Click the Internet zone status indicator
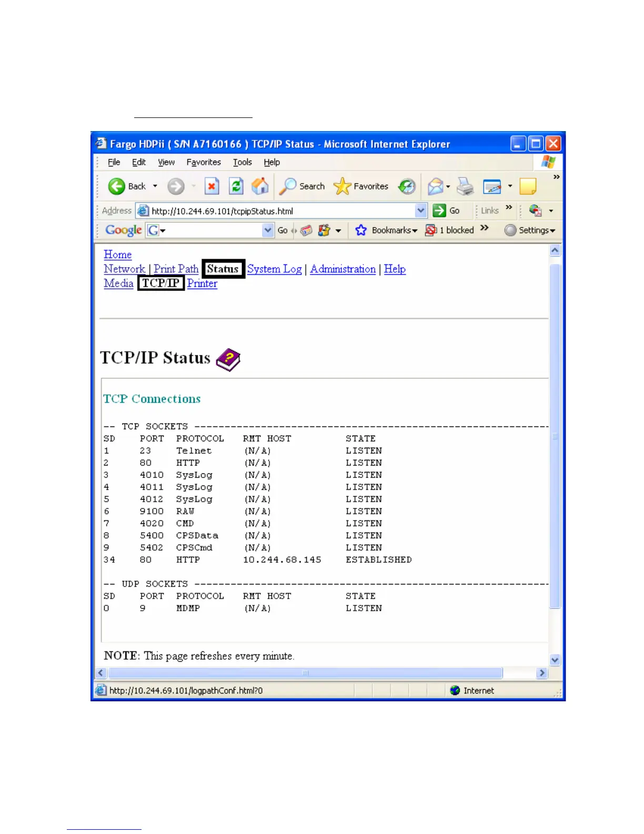644x834 pixels. click(x=472, y=690)
